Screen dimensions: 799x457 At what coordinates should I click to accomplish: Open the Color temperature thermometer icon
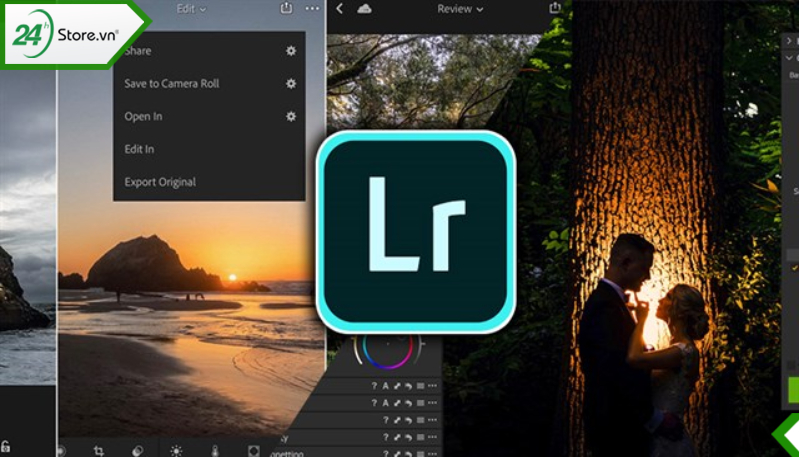(x=215, y=450)
